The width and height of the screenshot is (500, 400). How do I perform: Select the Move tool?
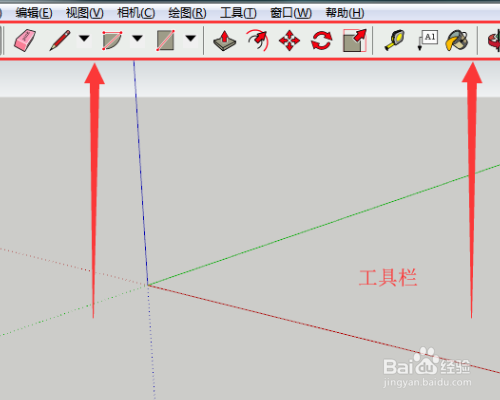click(x=289, y=41)
